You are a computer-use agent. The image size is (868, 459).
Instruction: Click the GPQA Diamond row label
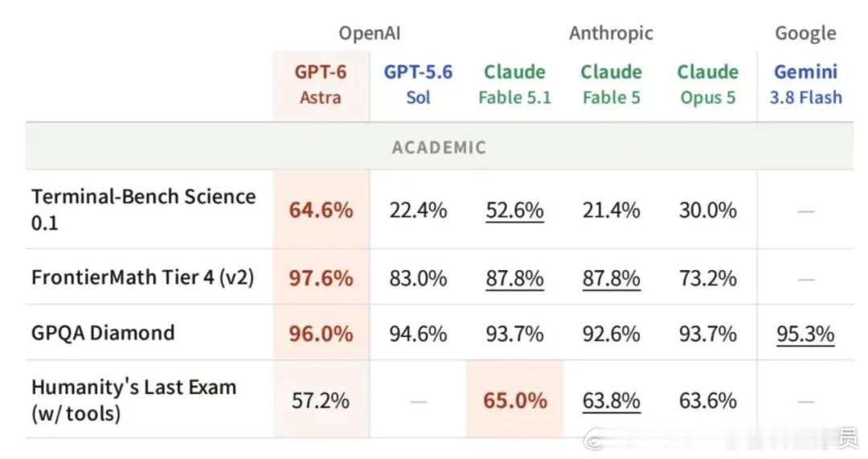coord(103,333)
